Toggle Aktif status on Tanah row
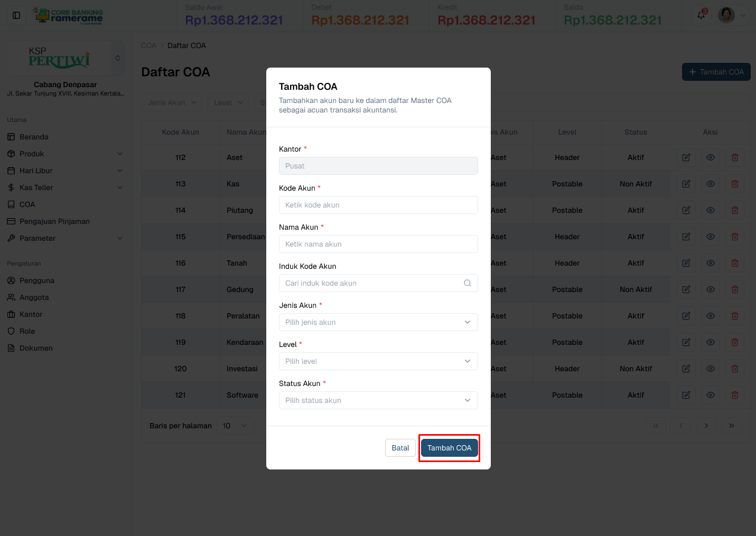The height and width of the screenshot is (536, 756). click(x=635, y=263)
